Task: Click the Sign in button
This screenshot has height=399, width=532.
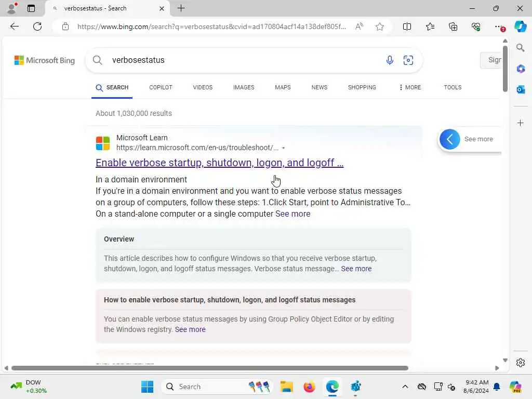Action: 491,60
